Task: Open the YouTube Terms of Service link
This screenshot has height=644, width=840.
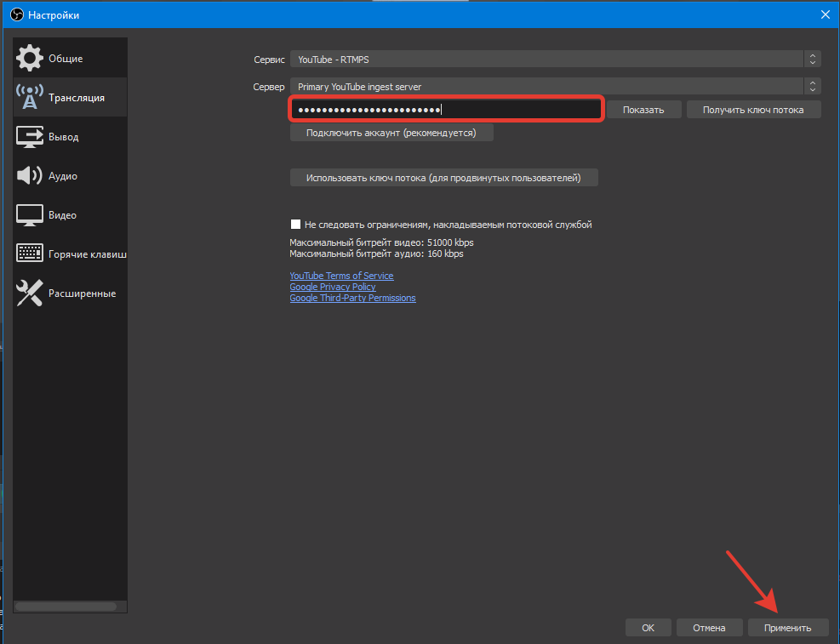Action: coord(341,276)
